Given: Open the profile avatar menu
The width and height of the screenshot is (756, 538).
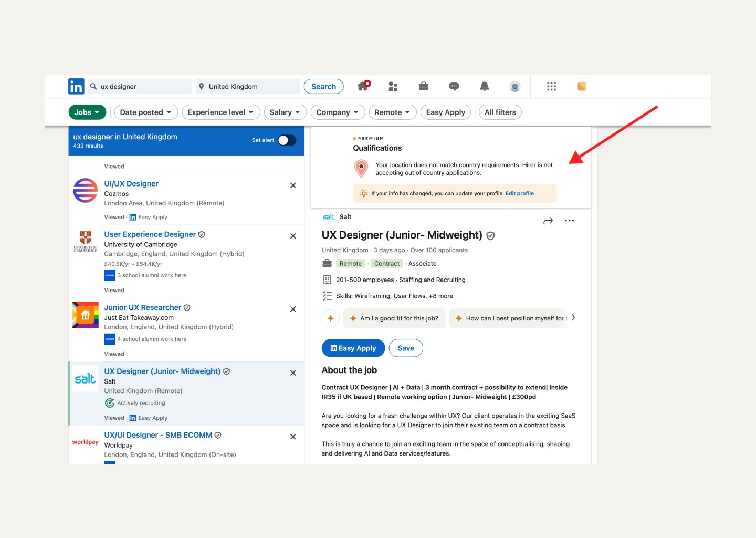Looking at the screenshot, I should [515, 87].
